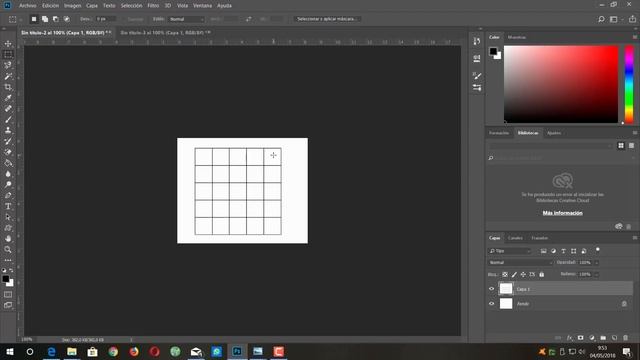Open the Filtro menu
The height and width of the screenshot is (360, 640).
153,6
